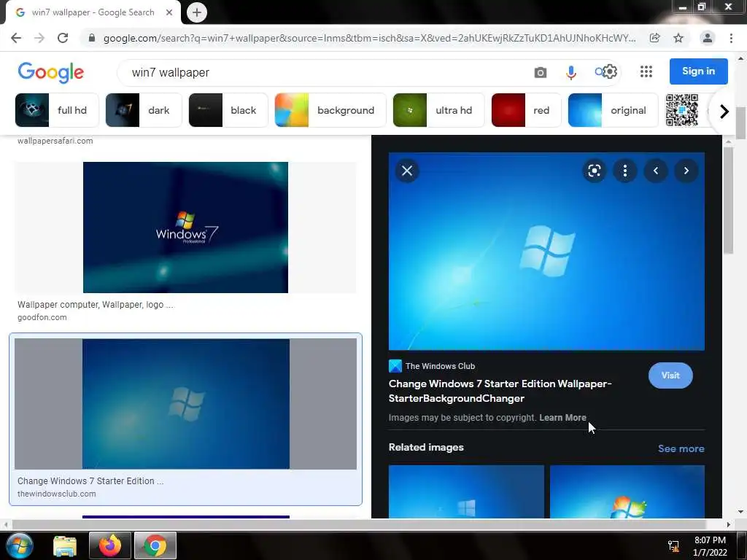Screen dimensions: 747x560
Task: Click the padlock site info icon
Action: (92, 38)
